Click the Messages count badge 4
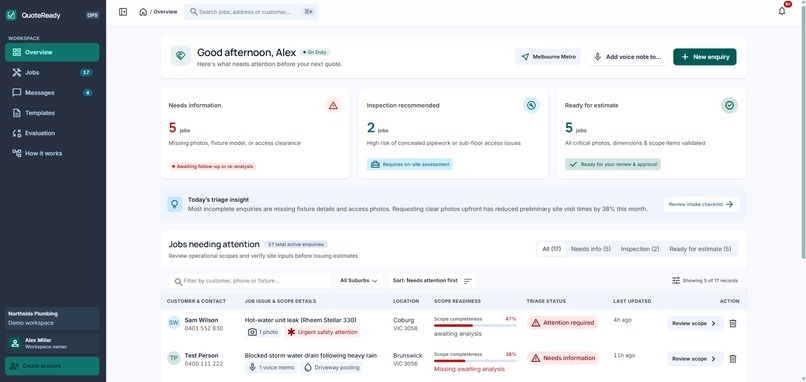 click(88, 93)
